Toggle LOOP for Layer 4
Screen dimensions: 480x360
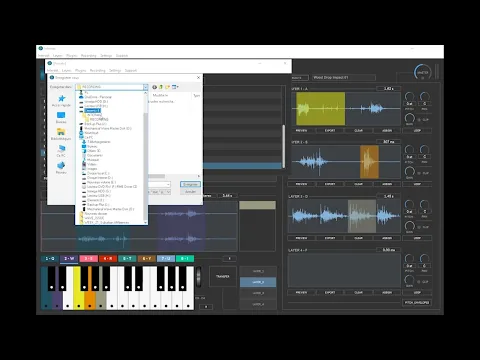(417, 292)
